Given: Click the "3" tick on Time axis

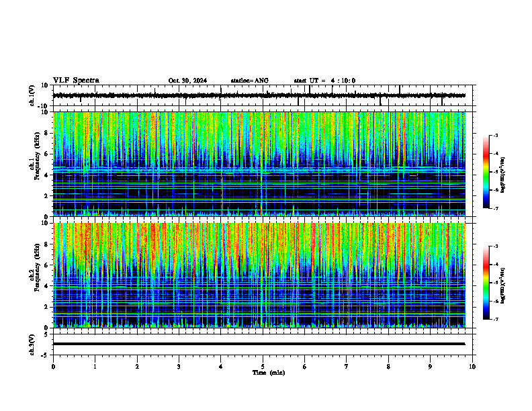Looking at the screenshot, I should pyautogui.click(x=179, y=367).
